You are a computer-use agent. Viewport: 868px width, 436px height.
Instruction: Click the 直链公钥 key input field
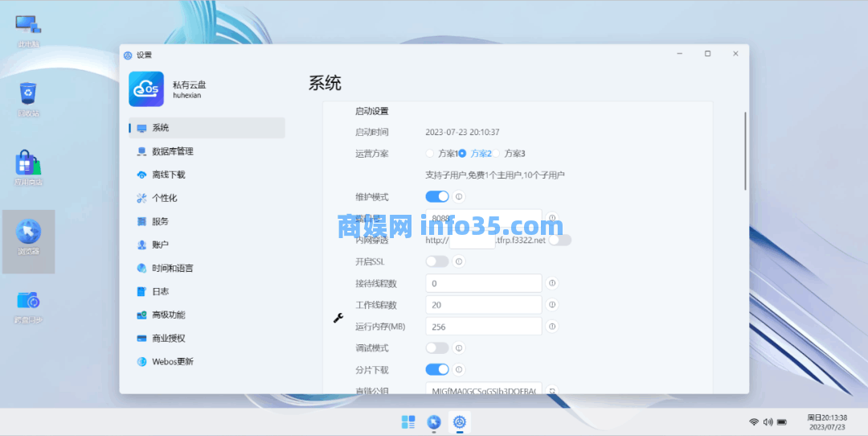click(x=484, y=389)
